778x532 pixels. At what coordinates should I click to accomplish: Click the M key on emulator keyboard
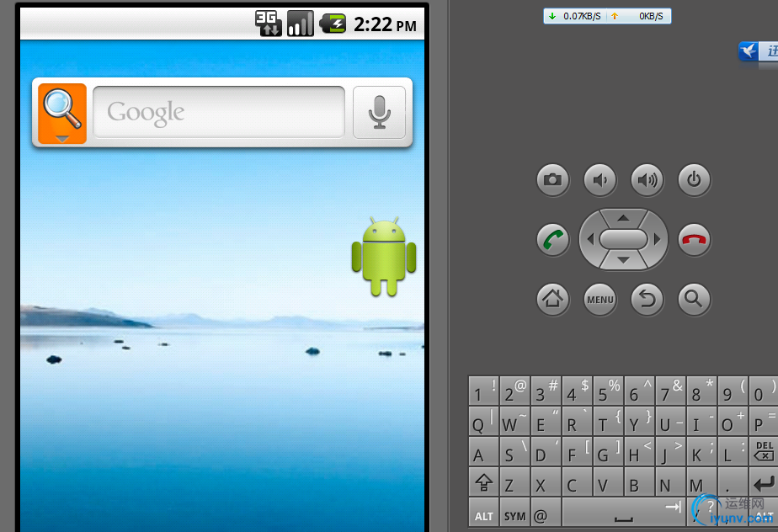pyautogui.click(x=702, y=481)
